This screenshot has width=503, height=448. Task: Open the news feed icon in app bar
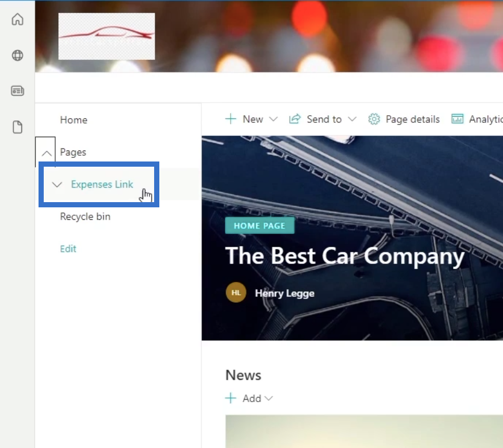click(17, 91)
